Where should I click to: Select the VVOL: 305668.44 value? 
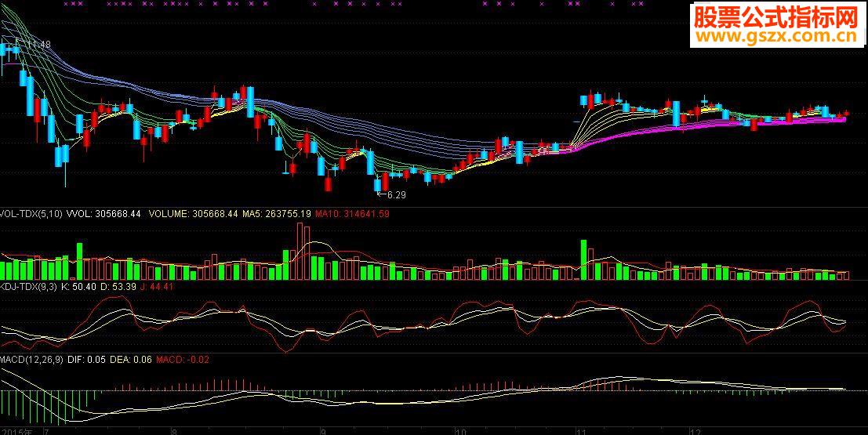tap(104, 213)
